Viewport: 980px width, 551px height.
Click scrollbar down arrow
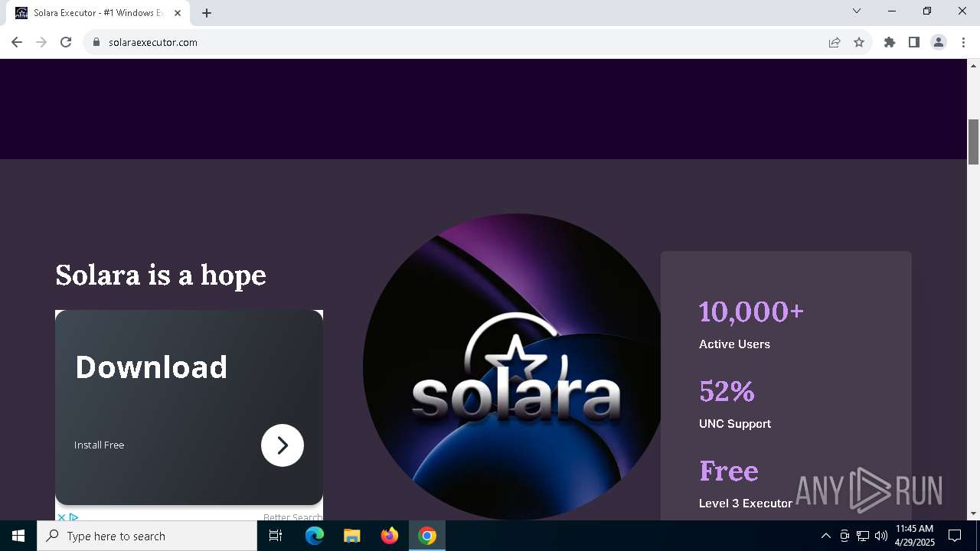[x=974, y=514]
